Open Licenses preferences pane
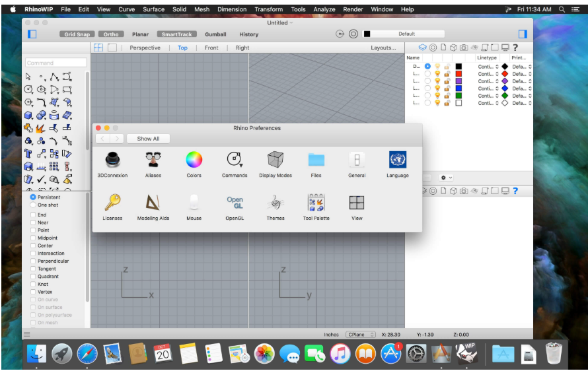The image size is (588, 371). pos(112,207)
